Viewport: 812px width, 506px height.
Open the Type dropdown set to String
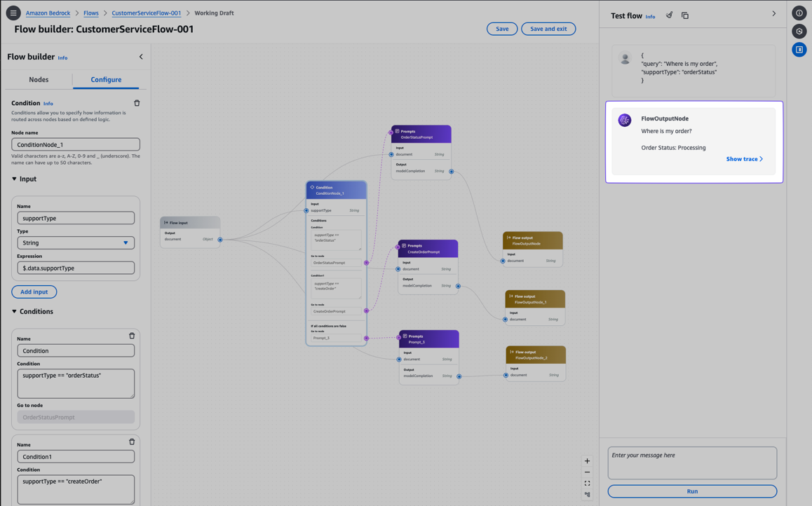(x=76, y=242)
